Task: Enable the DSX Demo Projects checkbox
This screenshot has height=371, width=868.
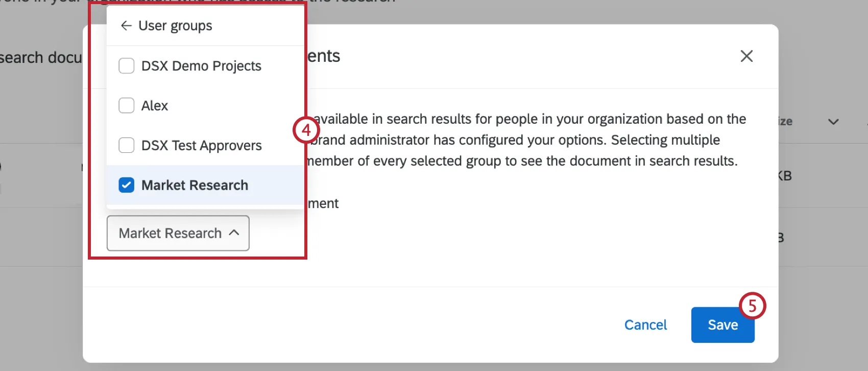Action: pyautogui.click(x=126, y=65)
